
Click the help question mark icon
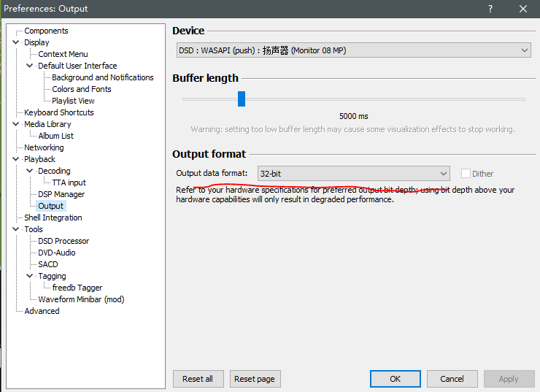pos(489,9)
